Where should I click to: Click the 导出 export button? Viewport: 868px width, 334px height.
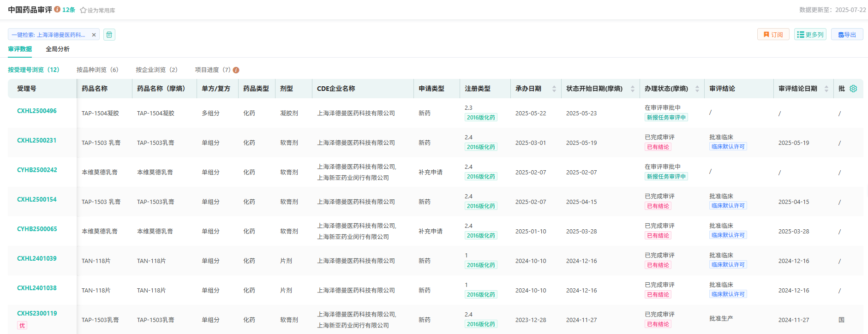click(x=847, y=35)
